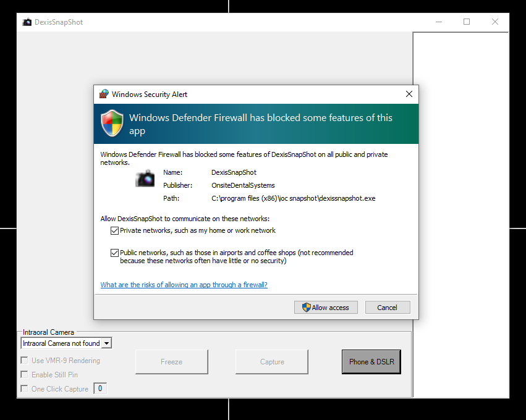526x420 pixels.
Task: Toggle the Private networks checkbox
Action: pyautogui.click(x=114, y=230)
